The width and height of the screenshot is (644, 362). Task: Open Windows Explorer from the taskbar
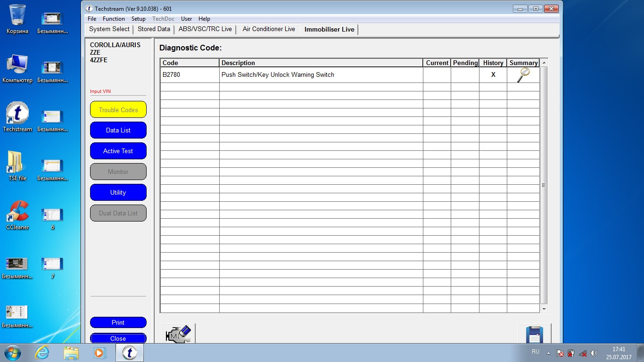coord(71,353)
